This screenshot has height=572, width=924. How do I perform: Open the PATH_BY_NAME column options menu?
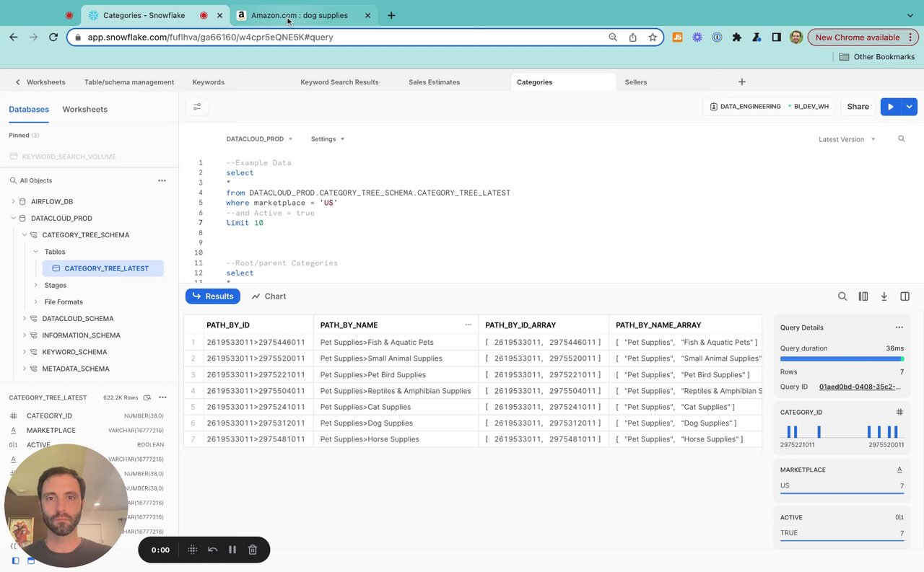tap(468, 325)
